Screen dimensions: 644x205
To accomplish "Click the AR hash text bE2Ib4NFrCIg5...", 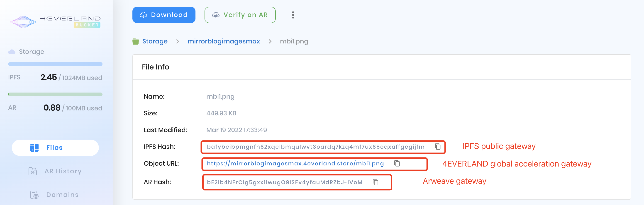I will (285, 182).
